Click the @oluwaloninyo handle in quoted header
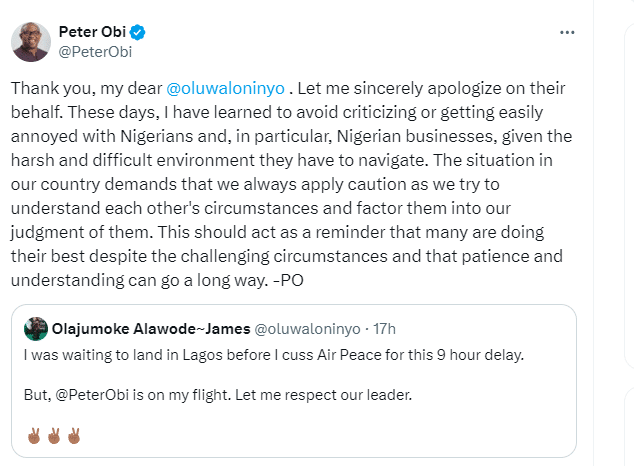634x466 pixels. coord(308,327)
